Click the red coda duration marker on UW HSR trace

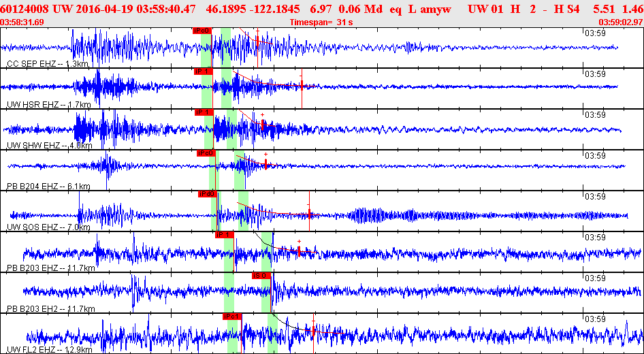pos(302,85)
